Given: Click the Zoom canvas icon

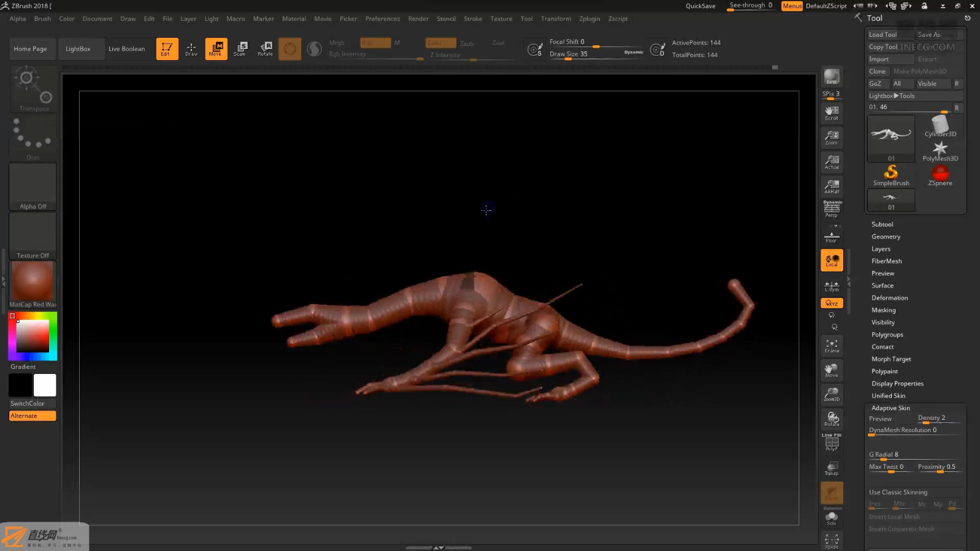Looking at the screenshot, I should pos(832,137).
